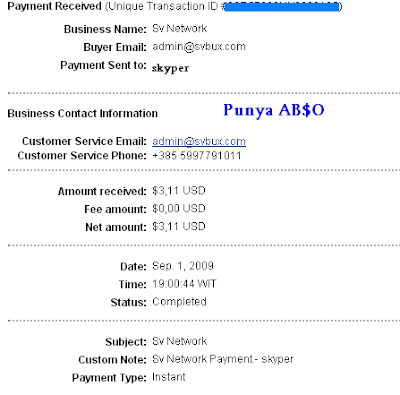
Task: Select the Amount received value $3,11 USD
Action: point(179,191)
